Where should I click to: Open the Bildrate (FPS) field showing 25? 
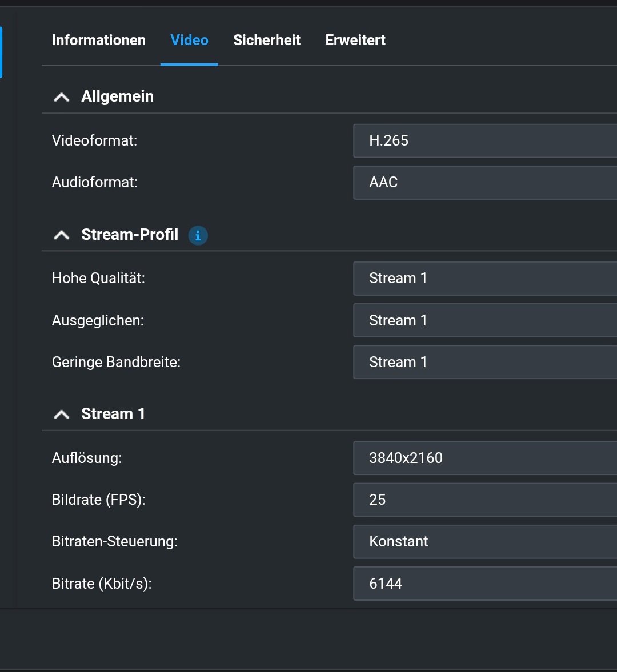(x=485, y=500)
